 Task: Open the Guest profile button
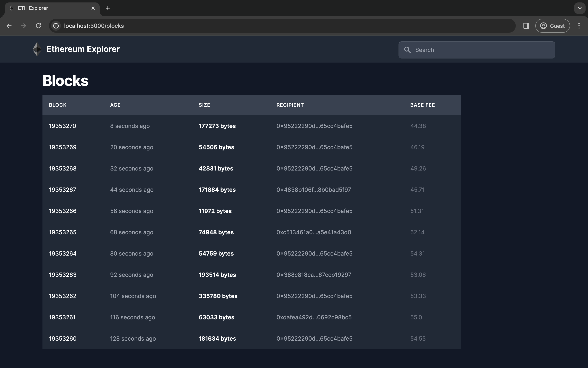(552, 26)
